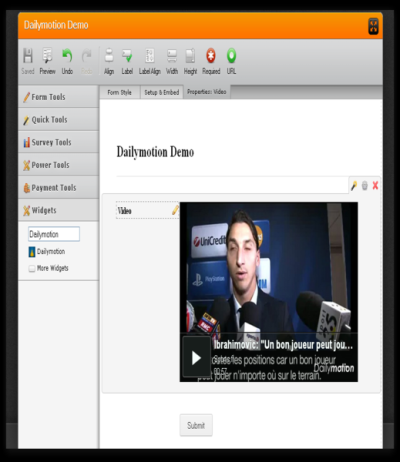
Task: Select the Align tool icon
Action: (x=109, y=56)
